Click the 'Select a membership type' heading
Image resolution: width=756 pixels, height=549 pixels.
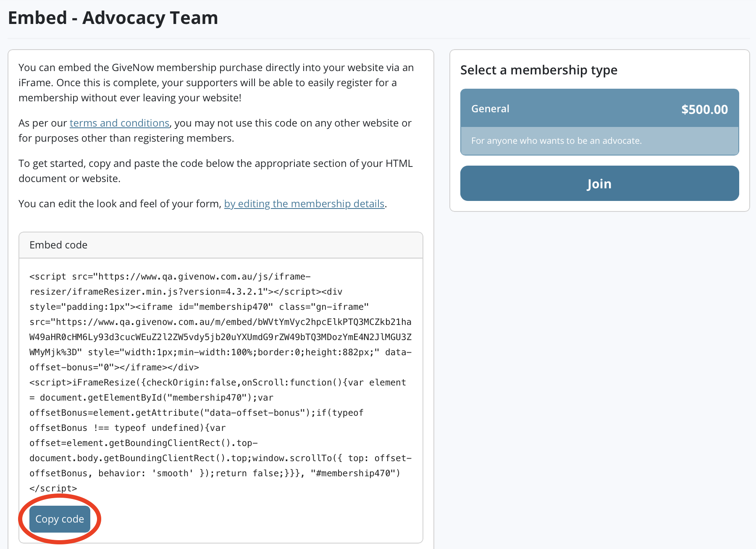click(539, 70)
